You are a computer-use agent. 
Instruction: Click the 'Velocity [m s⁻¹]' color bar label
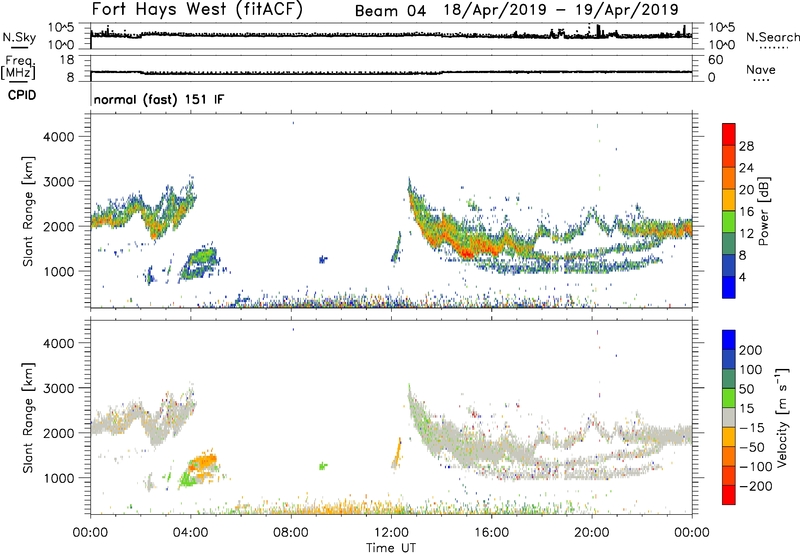(782, 417)
